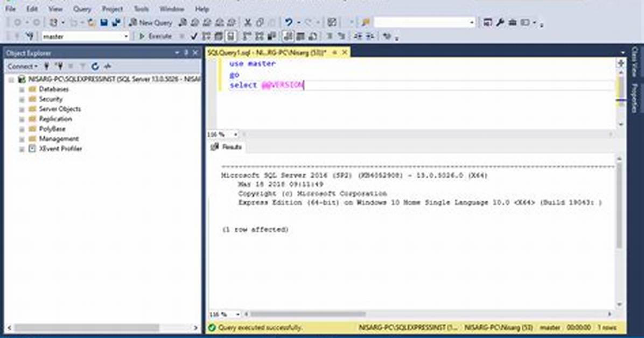644x338 pixels.
Task: Click the Activity Monitor icon in Object Explorer
Action: 108,66
